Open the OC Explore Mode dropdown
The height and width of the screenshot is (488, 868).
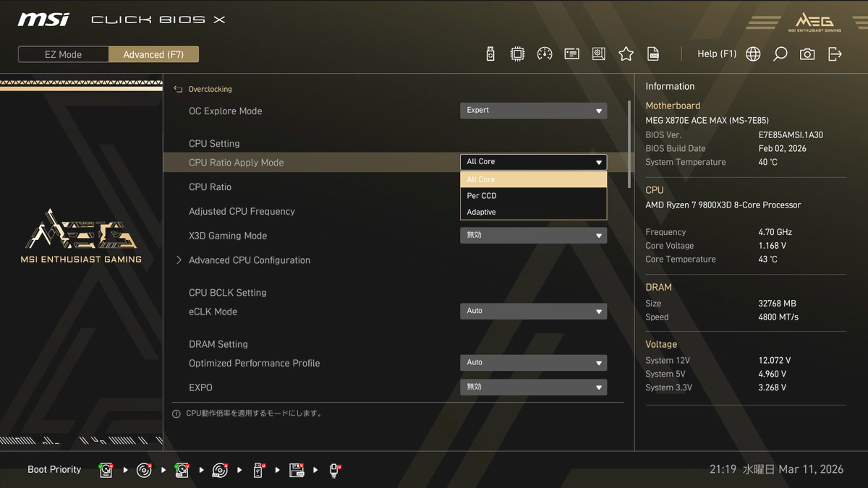[x=533, y=111]
